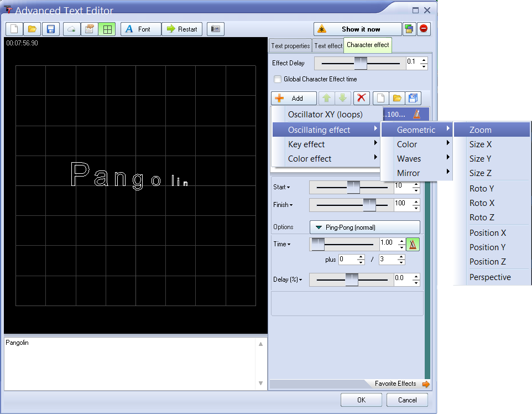Open the Start label dropdown arrow
The image size is (532, 414).
point(288,187)
